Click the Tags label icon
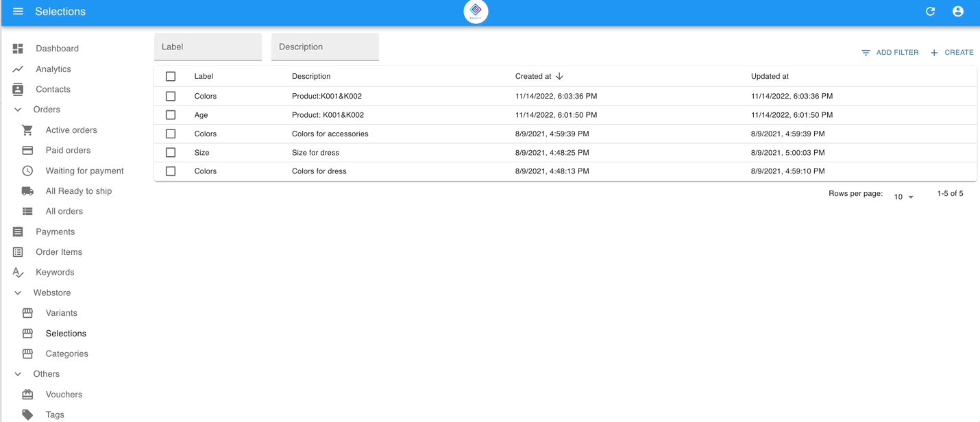The width and height of the screenshot is (980, 422). click(27, 414)
